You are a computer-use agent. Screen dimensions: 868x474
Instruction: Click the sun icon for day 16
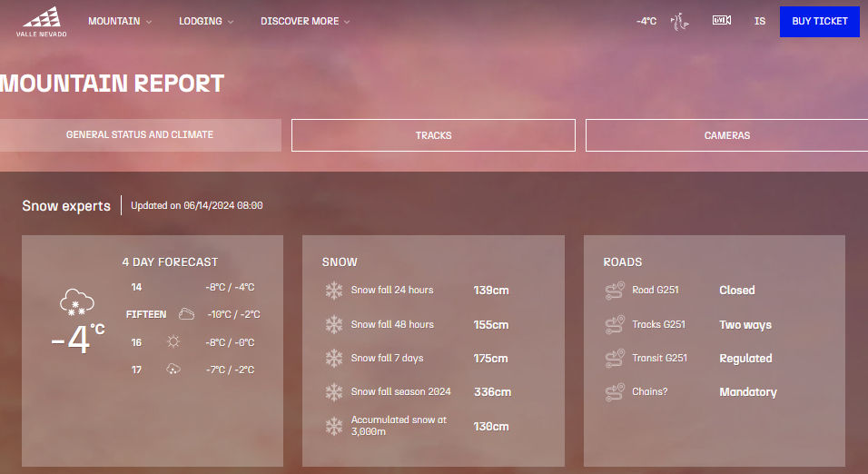click(173, 342)
